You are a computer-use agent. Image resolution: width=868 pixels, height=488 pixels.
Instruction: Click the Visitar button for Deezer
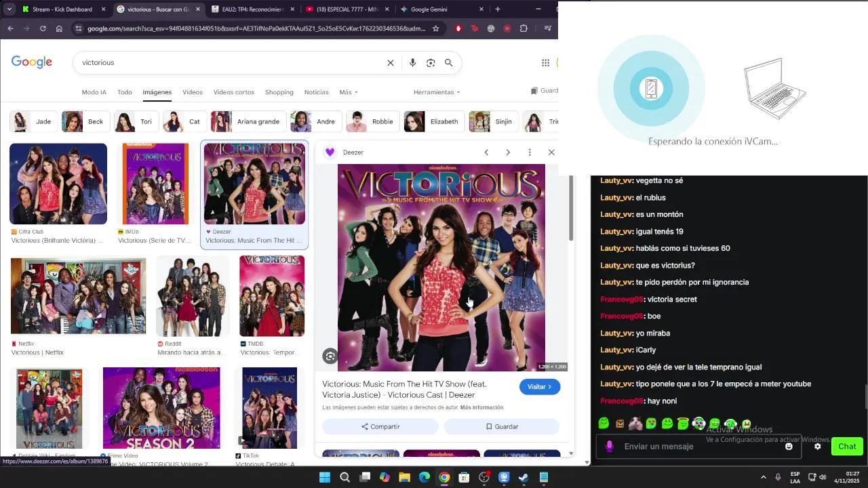(540, 386)
